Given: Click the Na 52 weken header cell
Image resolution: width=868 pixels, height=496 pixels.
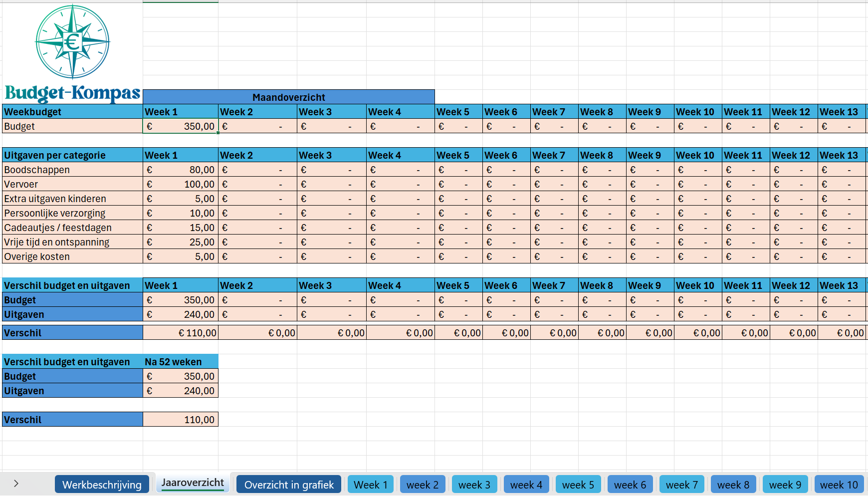Looking at the screenshot, I should [181, 362].
